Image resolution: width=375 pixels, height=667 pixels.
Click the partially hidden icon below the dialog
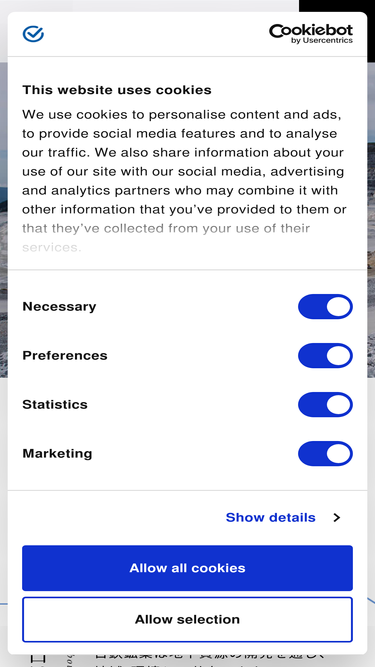(x=37, y=661)
